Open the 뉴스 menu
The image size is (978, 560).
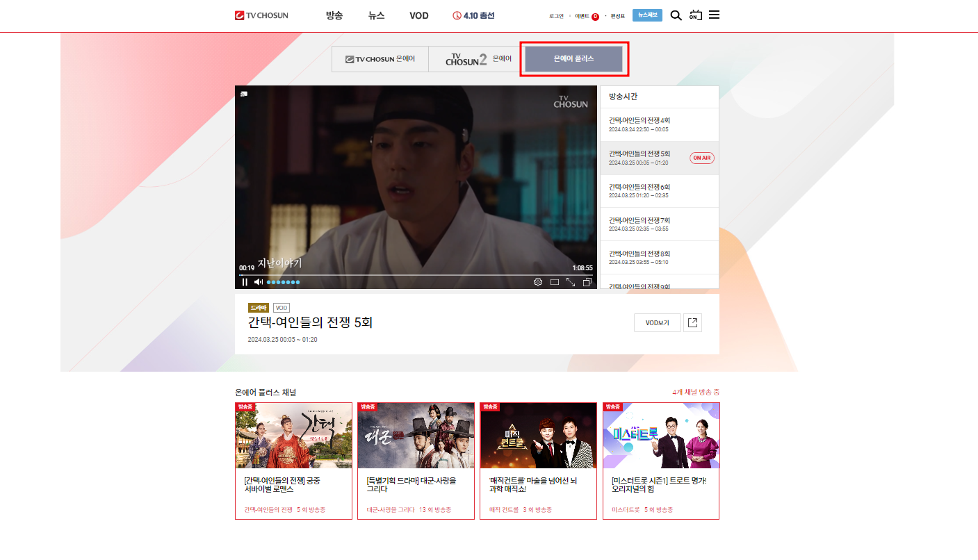[376, 15]
